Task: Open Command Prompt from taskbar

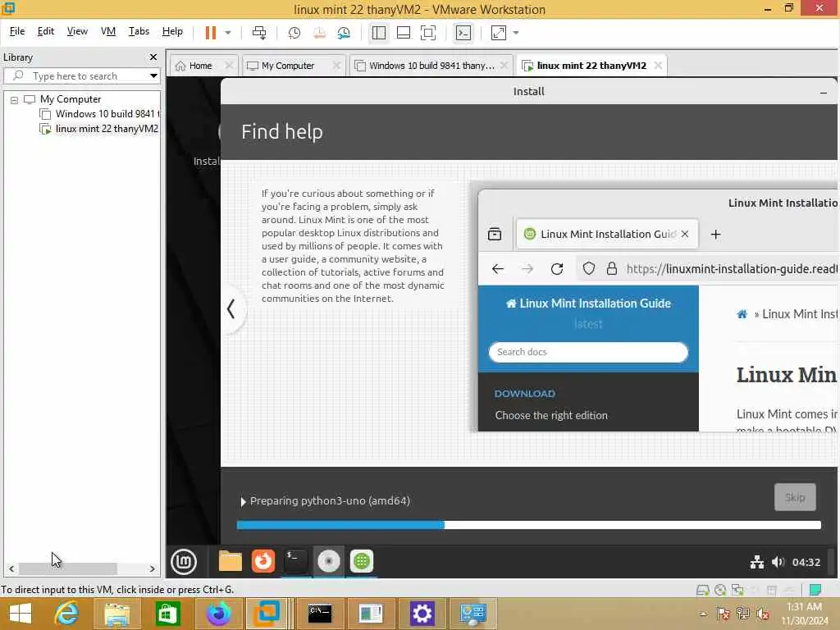Action: coord(320,614)
